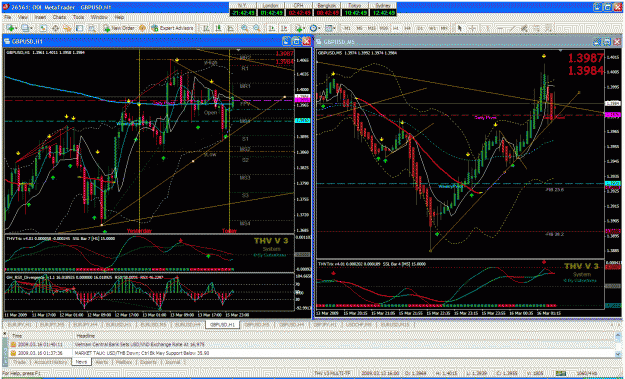
Task: Select the equidistant channel tool
Action: coord(524,28)
